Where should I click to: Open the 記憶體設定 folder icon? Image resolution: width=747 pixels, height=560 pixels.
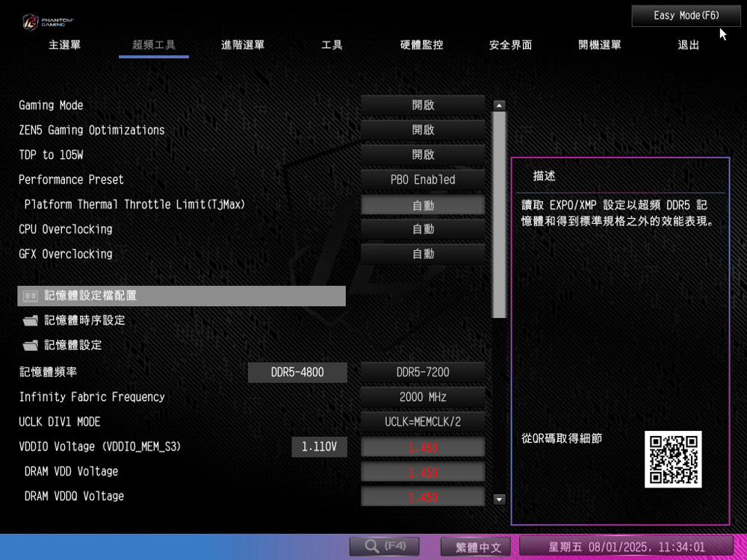pos(31,346)
